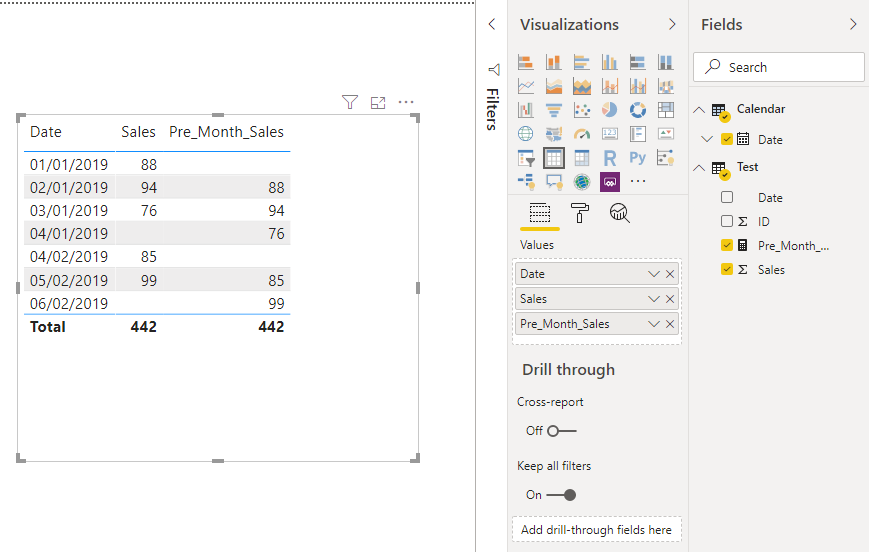Check the ID field checkbox
This screenshot has width=869, height=552.
(x=727, y=221)
